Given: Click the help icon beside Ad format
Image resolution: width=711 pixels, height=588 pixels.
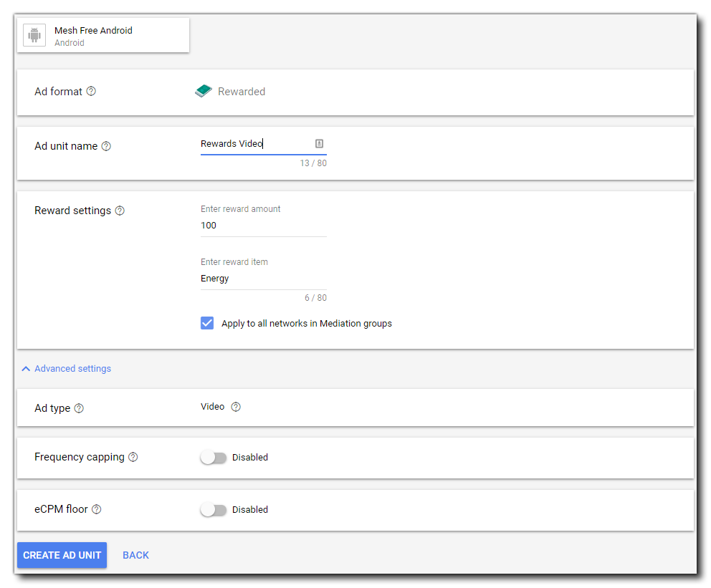Looking at the screenshot, I should point(91,92).
